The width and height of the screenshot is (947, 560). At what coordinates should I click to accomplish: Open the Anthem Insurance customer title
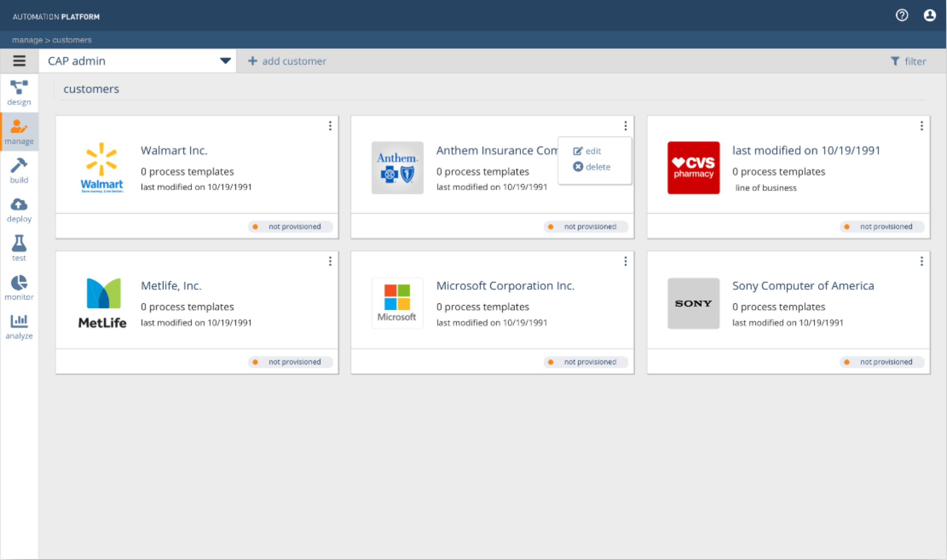[x=496, y=150]
